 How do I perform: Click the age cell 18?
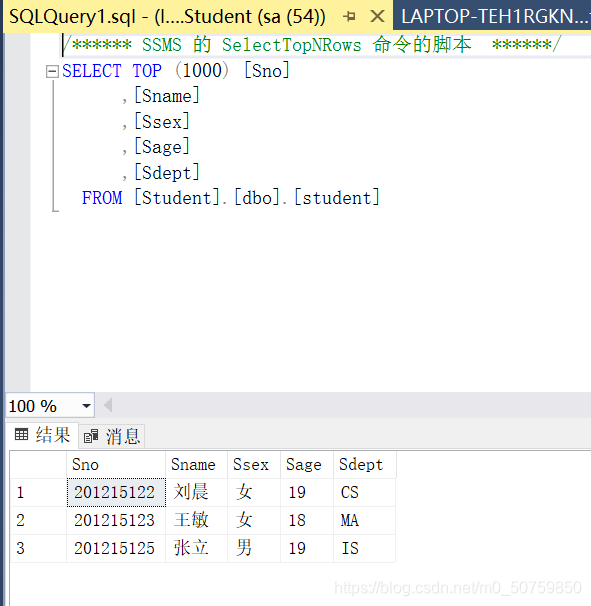click(307, 520)
